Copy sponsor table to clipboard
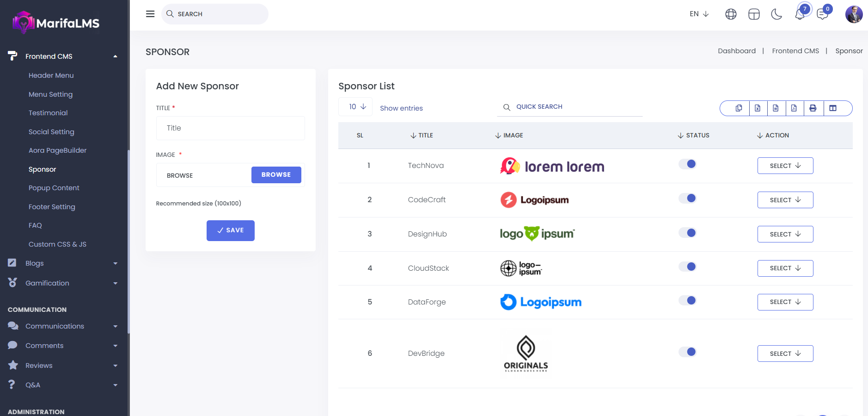 739,108
